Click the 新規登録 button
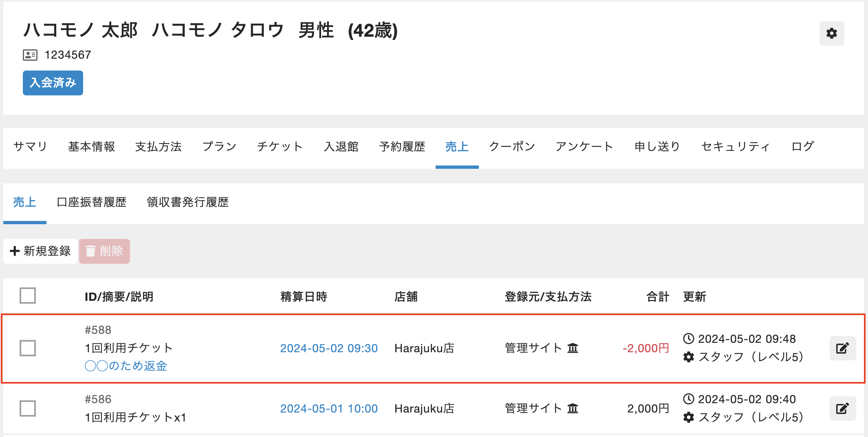This screenshot has height=437, width=868. click(40, 251)
